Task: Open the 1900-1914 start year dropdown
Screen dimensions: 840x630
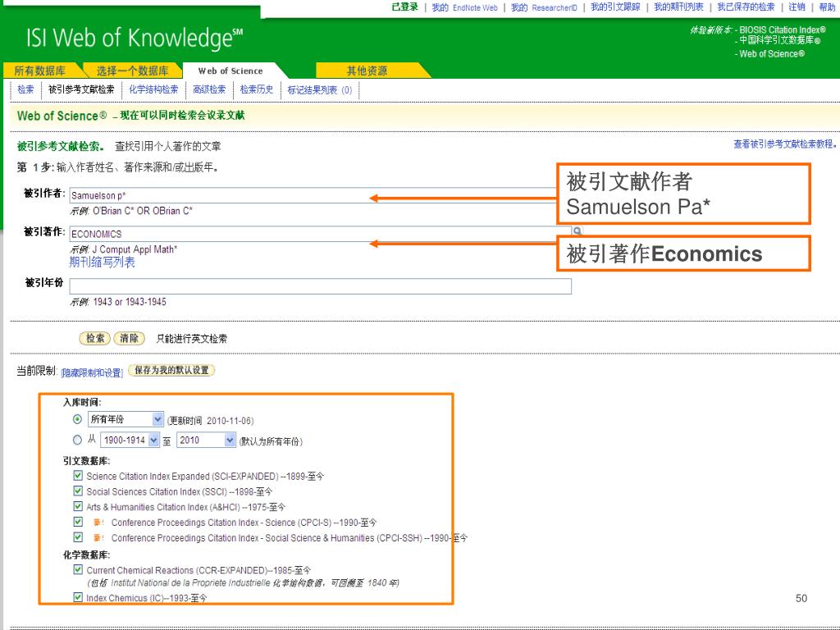Action: (130, 440)
